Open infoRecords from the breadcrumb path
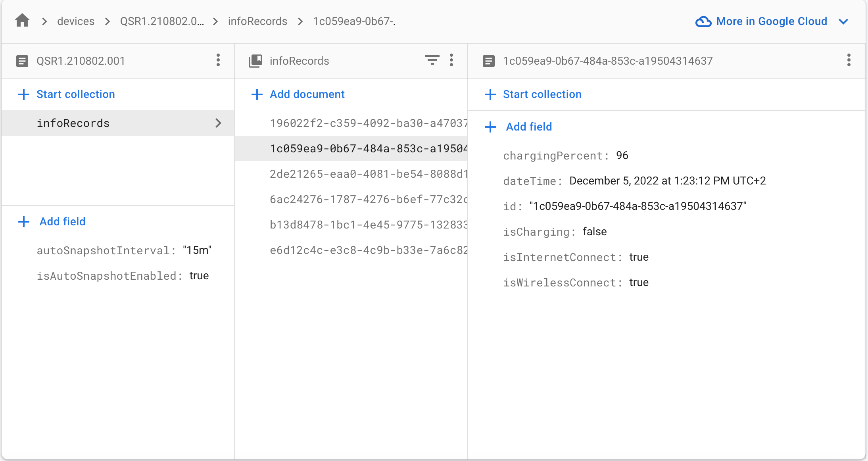868x461 pixels. (257, 21)
